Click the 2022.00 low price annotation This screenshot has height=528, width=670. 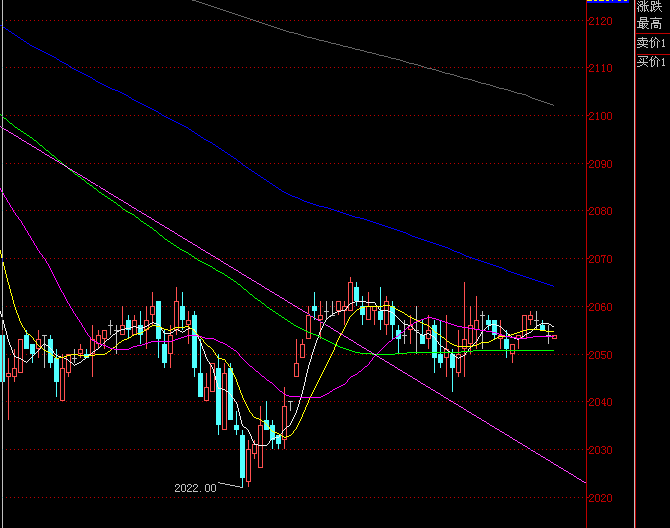(195, 488)
